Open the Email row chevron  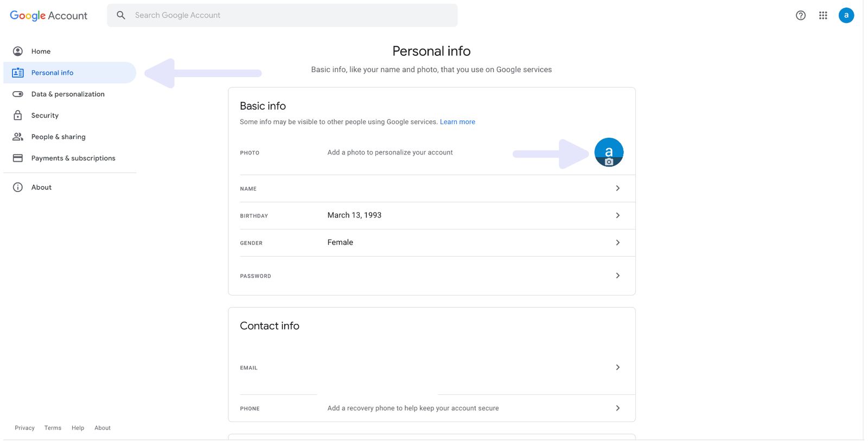pos(617,367)
